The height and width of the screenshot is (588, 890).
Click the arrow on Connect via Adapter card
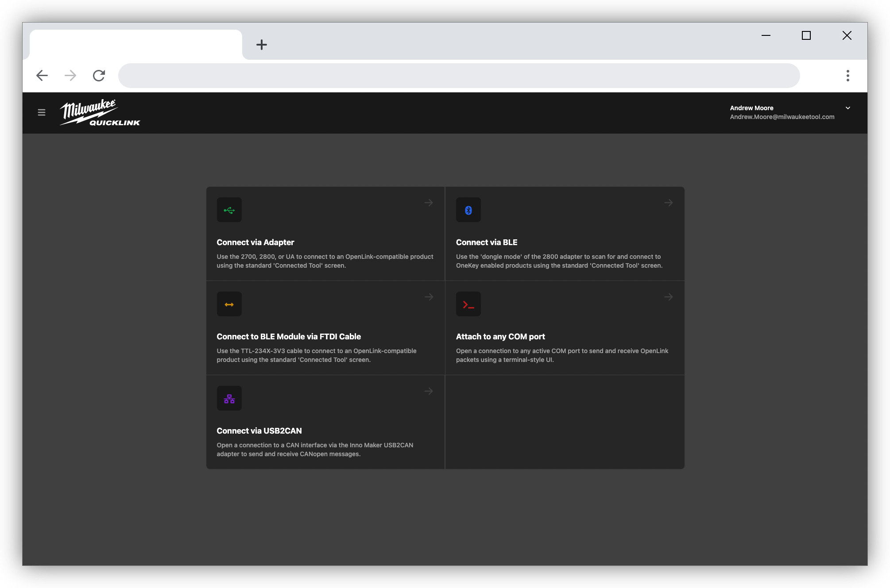coord(429,203)
